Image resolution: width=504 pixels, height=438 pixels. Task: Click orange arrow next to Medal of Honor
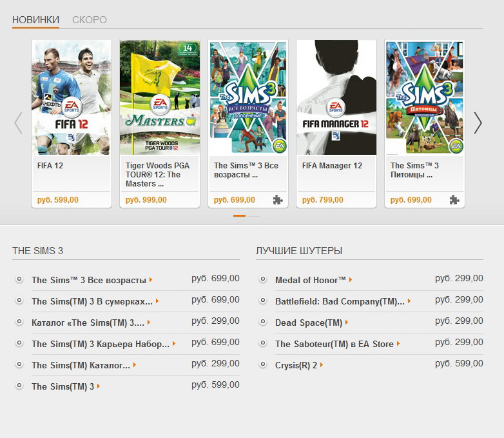351,280
